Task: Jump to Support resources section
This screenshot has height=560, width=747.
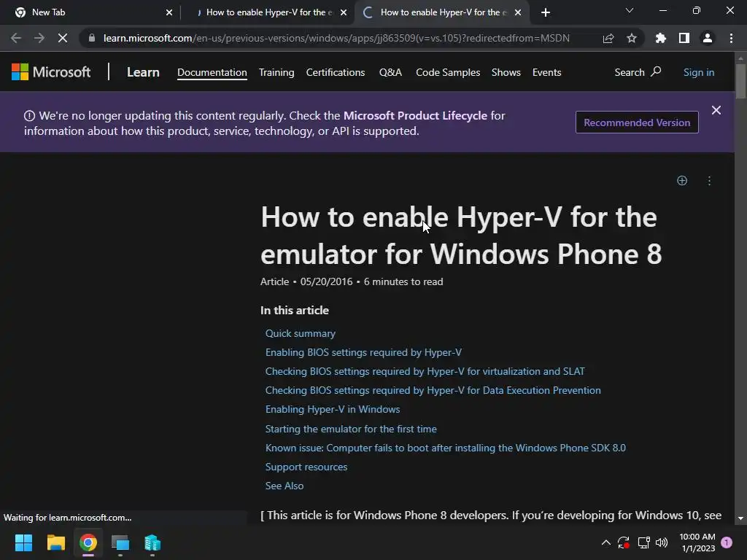Action: [x=306, y=467]
